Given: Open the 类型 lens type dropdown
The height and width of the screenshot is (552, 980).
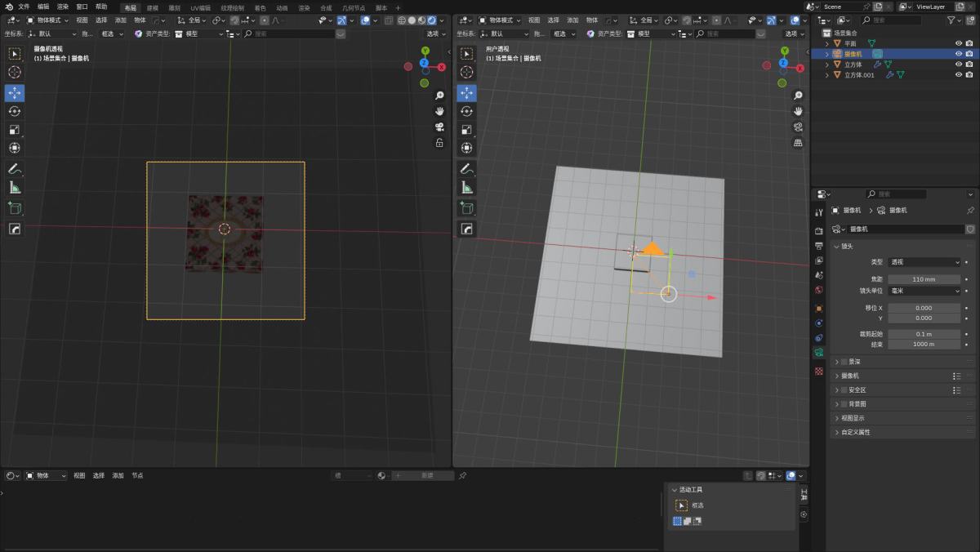Looking at the screenshot, I should coord(924,262).
